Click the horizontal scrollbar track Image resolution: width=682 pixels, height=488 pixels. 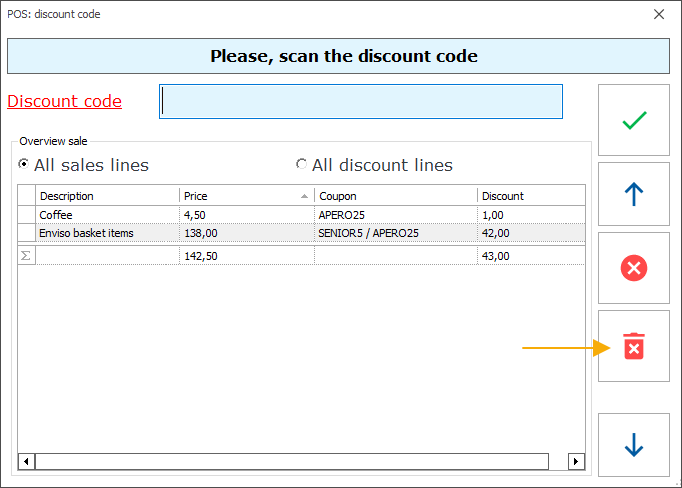[x=300, y=461]
